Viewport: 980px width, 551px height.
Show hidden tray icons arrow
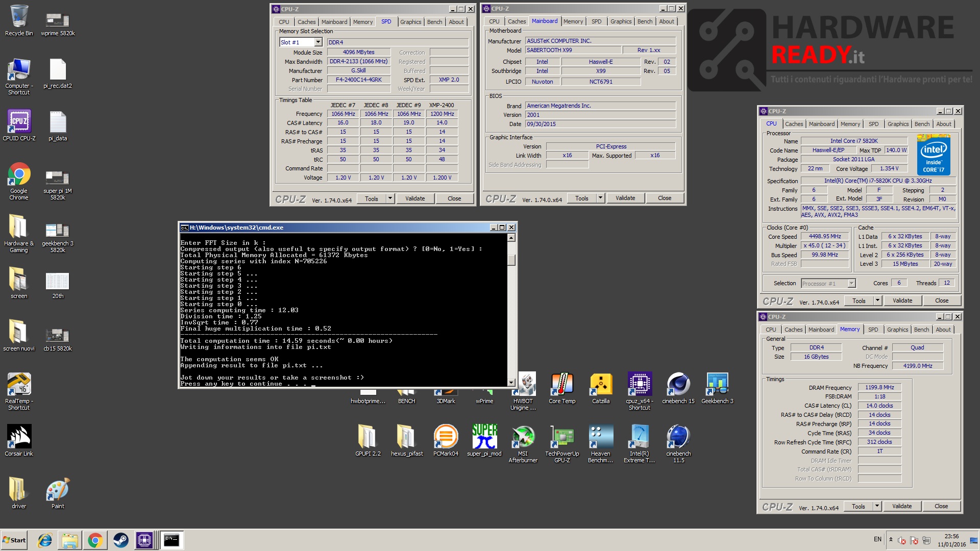pyautogui.click(x=891, y=540)
